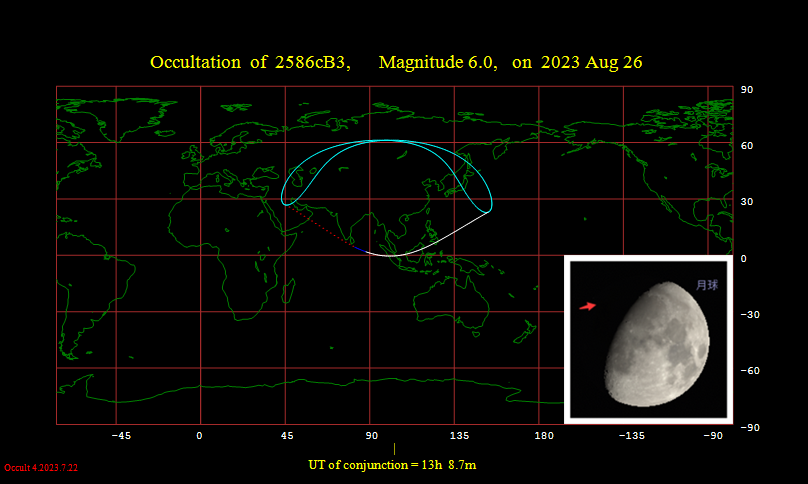Click 'UT of conjunction = 13h 8.7m' text
Viewport: 808px width, 484px height.
(392, 465)
